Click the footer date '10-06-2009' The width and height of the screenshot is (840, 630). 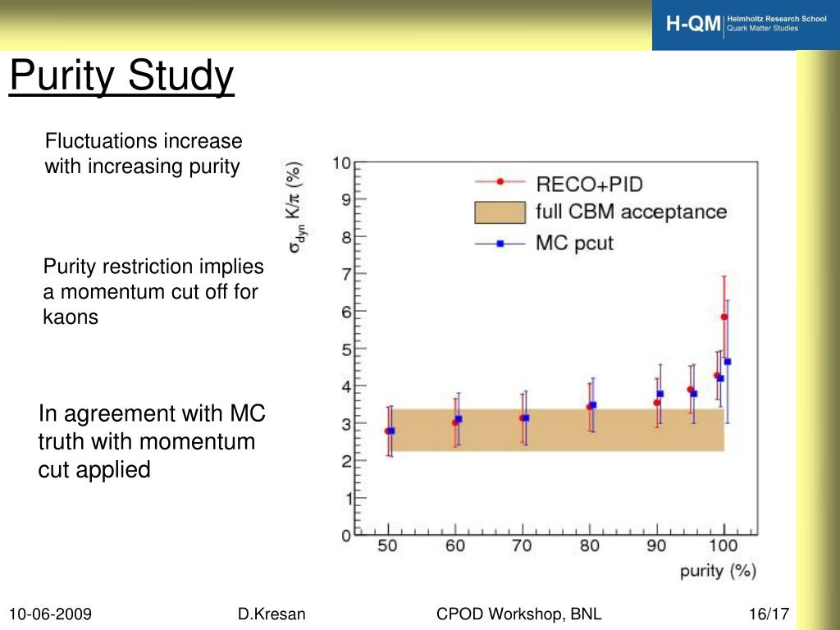tap(50, 614)
